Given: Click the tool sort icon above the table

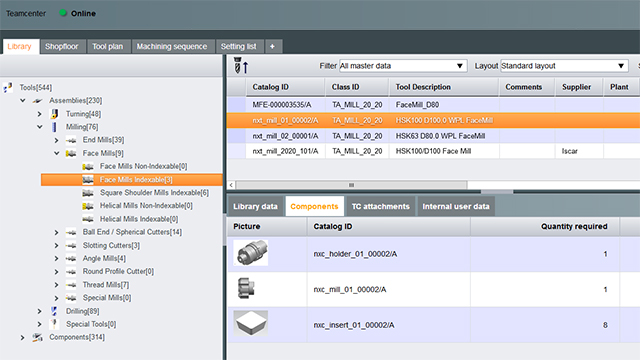Looking at the screenshot, I should [241, 65].
